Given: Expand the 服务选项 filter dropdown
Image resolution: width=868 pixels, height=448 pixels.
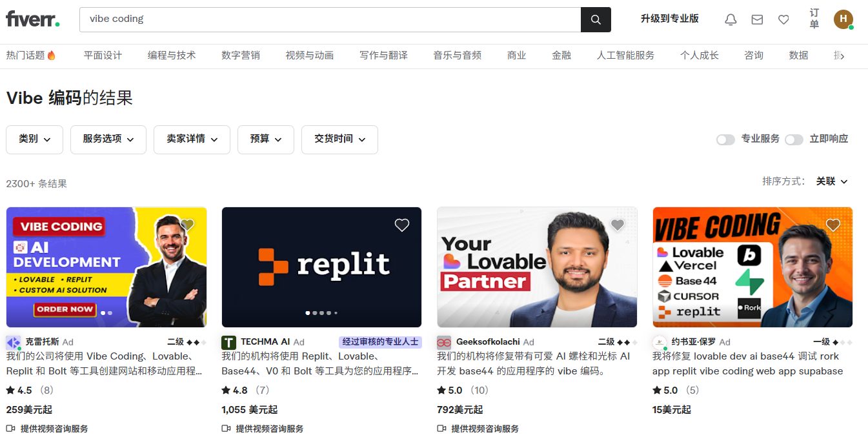Looking at the screenshot, I should [x=108, y=139].
